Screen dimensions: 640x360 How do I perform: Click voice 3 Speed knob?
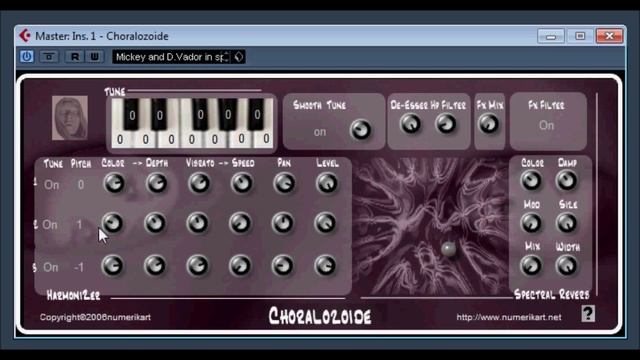240,266
